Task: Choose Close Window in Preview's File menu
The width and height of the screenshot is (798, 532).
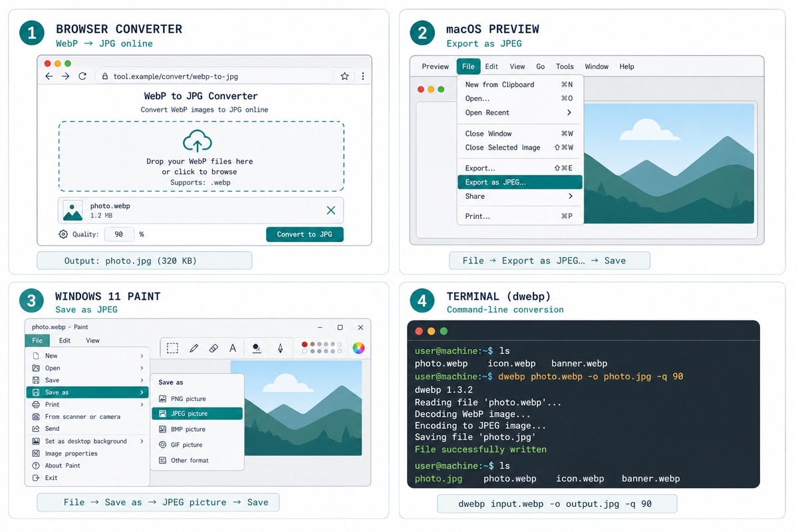Action: (520, 134)
